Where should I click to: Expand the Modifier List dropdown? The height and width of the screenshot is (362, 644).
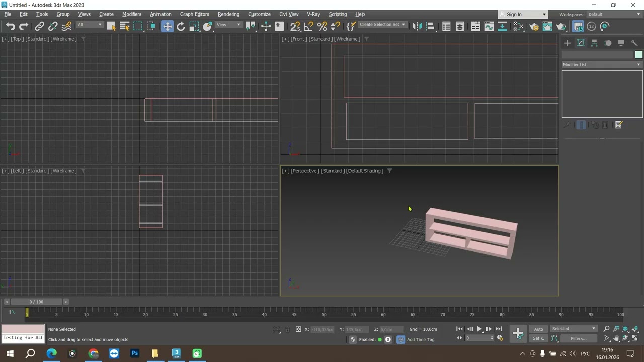click(x=602, y=65)
